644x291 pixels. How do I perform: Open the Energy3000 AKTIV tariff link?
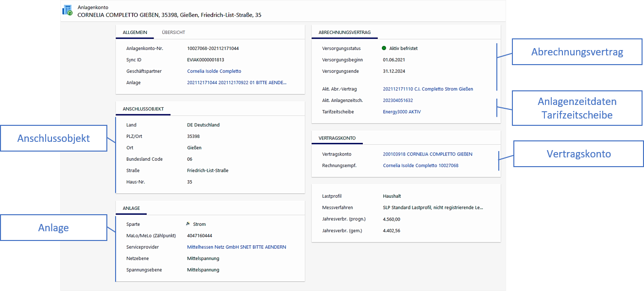tap(402, 112)
